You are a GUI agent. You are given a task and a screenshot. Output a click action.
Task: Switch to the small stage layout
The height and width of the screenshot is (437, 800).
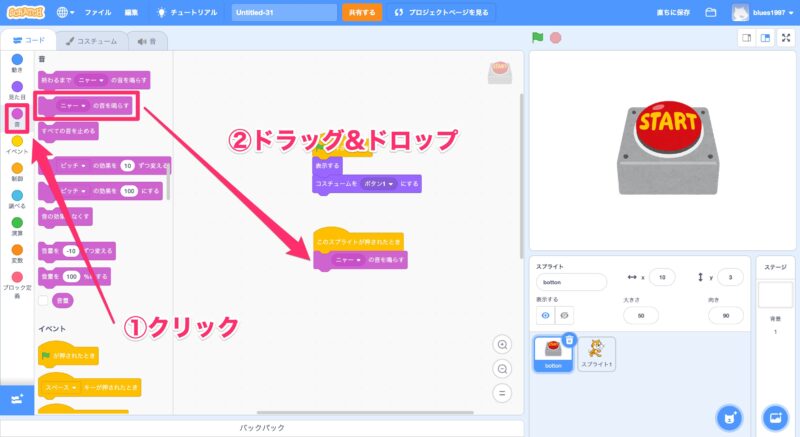coord(745,38)
